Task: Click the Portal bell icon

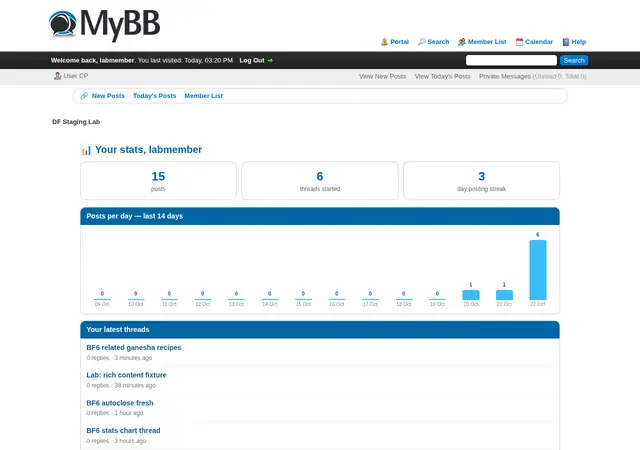Action: tap(384, 42)
